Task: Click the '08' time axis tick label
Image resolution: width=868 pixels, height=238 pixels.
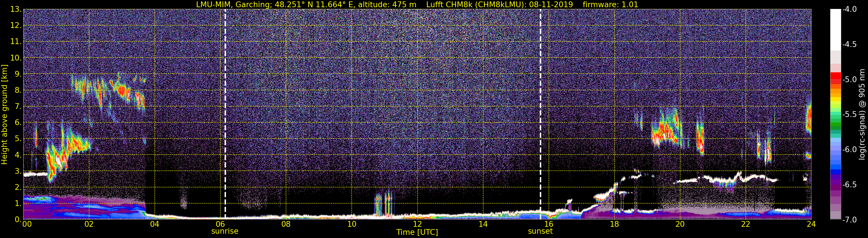Action: point(286,224)
